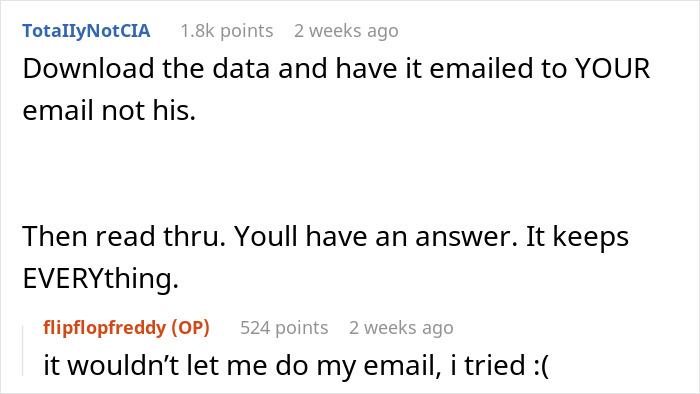Click the 1.8k points score
Viewport: 700px width, 394px height.
coord(227,31)
